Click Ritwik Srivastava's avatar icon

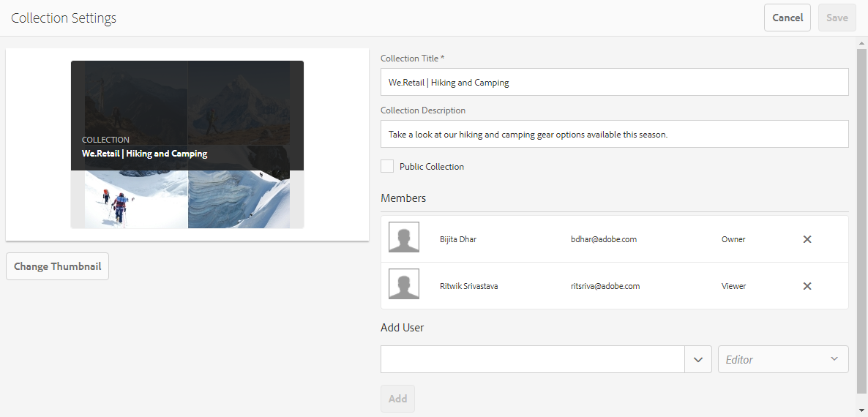point(403,284)
